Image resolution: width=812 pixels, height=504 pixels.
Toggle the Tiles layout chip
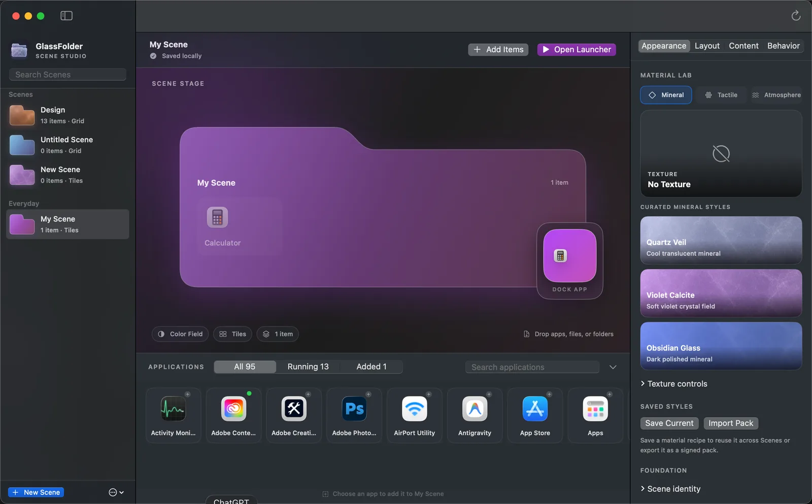[x=233, y=334]
